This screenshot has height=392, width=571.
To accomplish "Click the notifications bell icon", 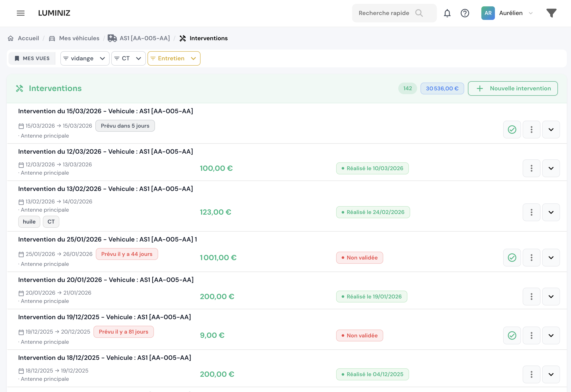I will click(447, 13).
